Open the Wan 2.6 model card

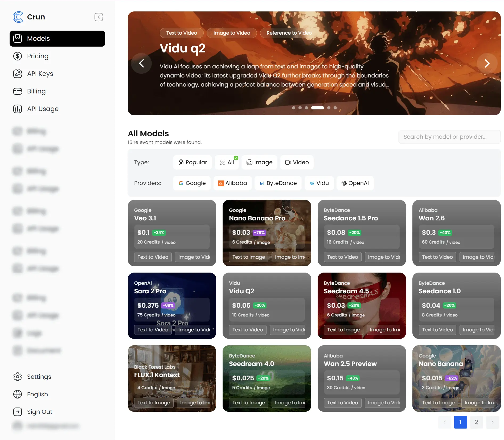point(457,233)
